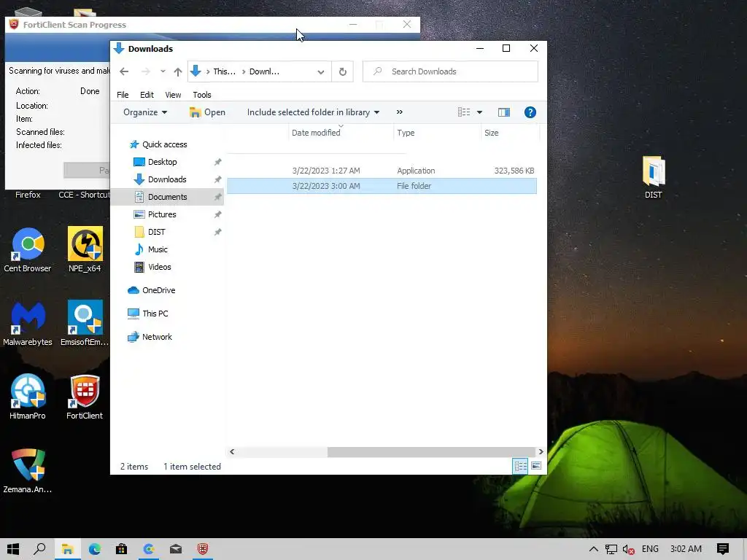Select OneDrive in navigation pane
This screenshot has width=747, height=560.
pyautogui.click(x=158, y=290)
